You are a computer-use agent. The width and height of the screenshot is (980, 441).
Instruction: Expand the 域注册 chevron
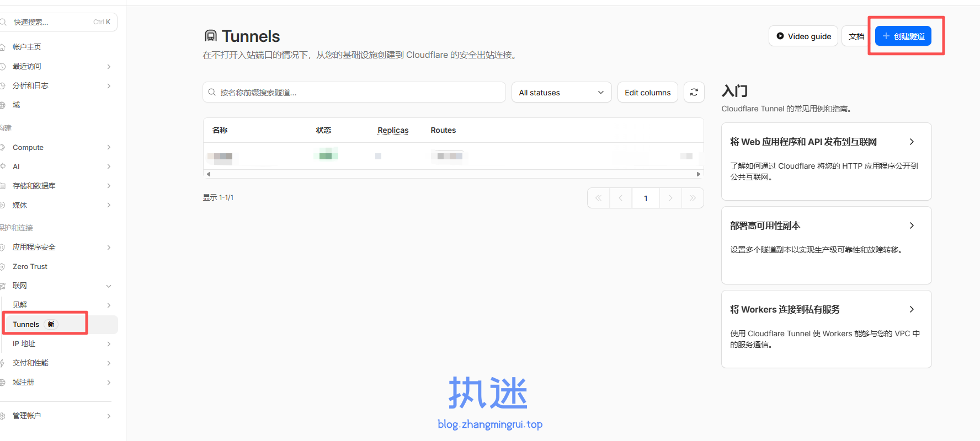109,383
